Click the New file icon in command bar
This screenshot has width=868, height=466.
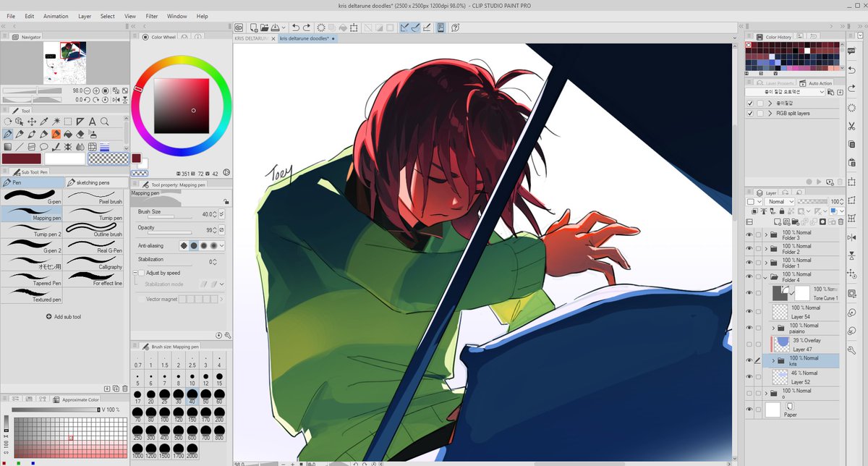pyautogui.click(x=254, y=27)
